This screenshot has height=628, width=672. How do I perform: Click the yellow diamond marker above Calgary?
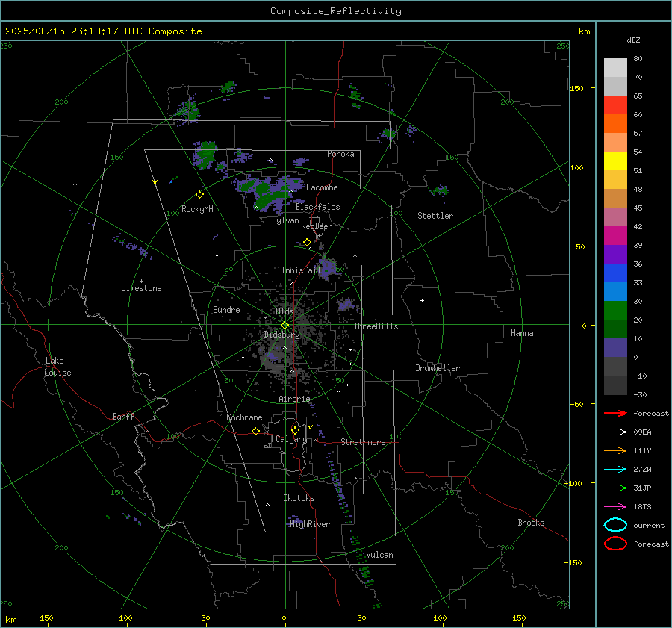click(295, 430)
